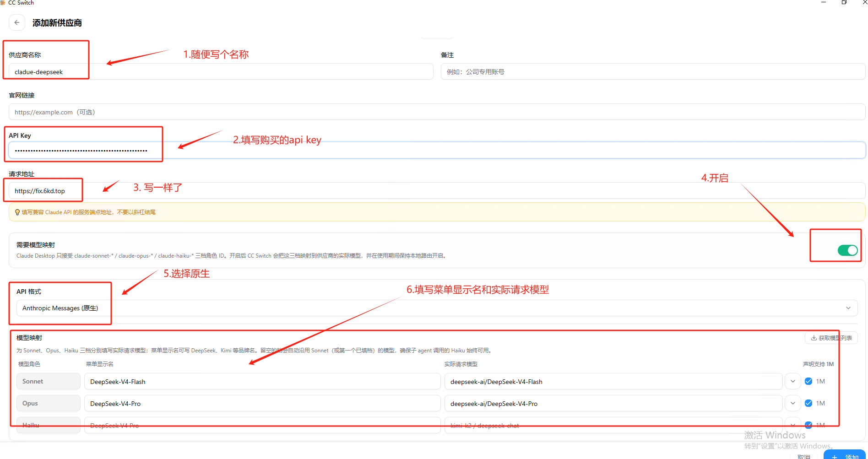Go back using the arrow beside 添加新供应商
This screenshot has height=459, width=868.
(17, 22)
